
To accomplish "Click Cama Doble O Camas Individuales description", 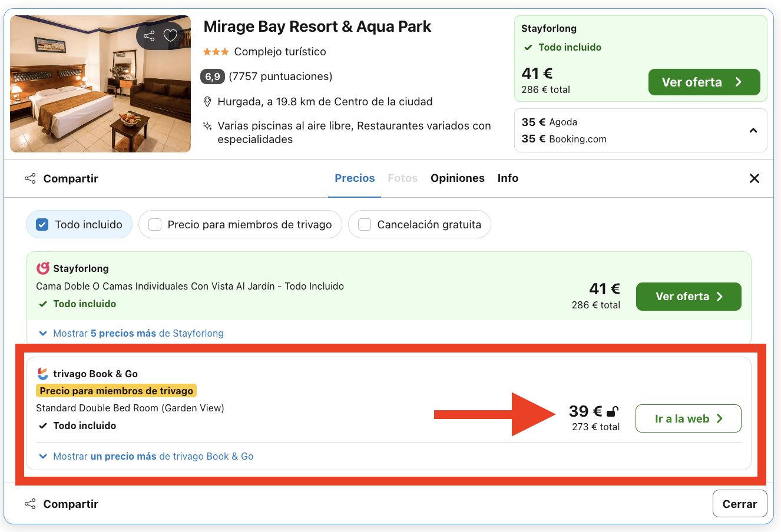I will [x=190, y=286].
